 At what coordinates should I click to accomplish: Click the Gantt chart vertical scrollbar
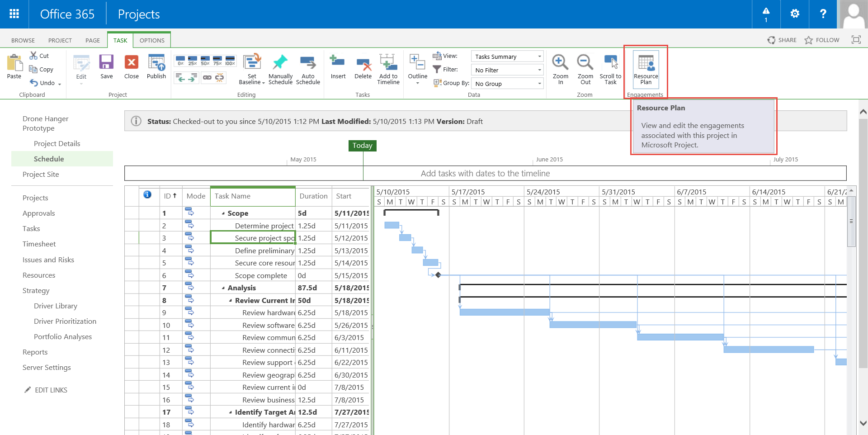851,222
